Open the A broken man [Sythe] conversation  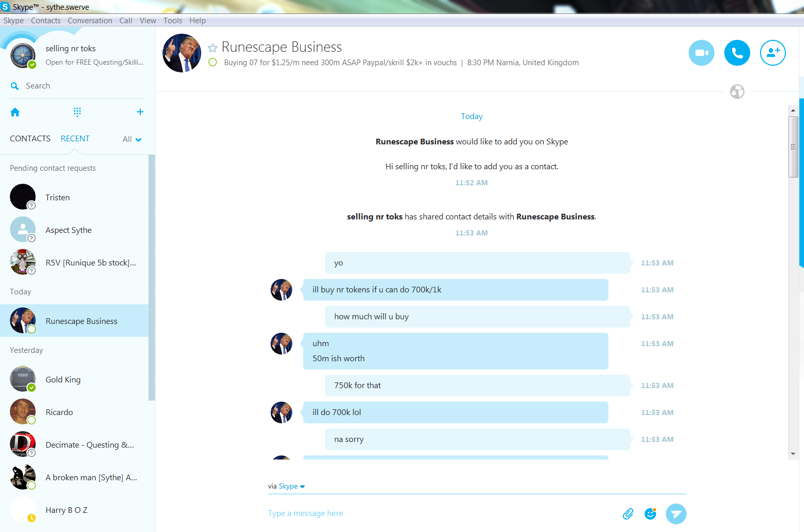[74, 477]
